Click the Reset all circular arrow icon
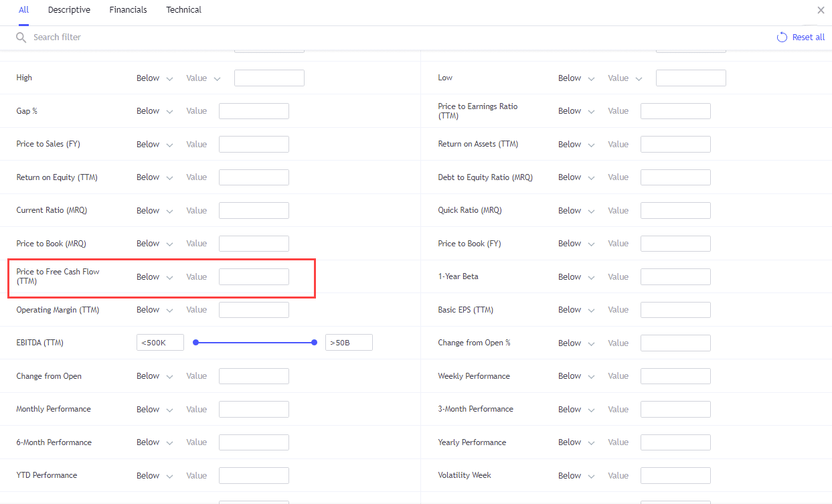832x504 pixels. coord(781,37)
